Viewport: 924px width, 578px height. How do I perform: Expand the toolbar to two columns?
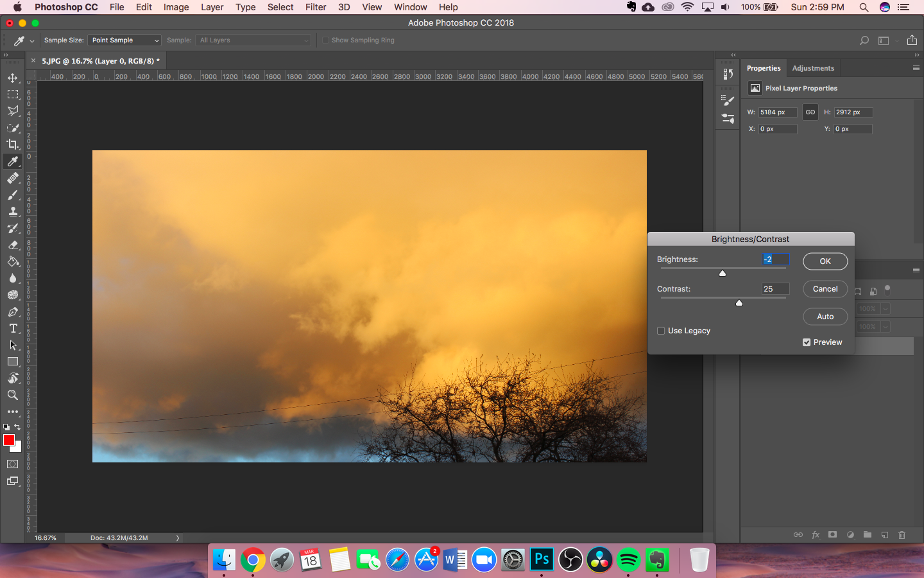click(x=6, y=55)
